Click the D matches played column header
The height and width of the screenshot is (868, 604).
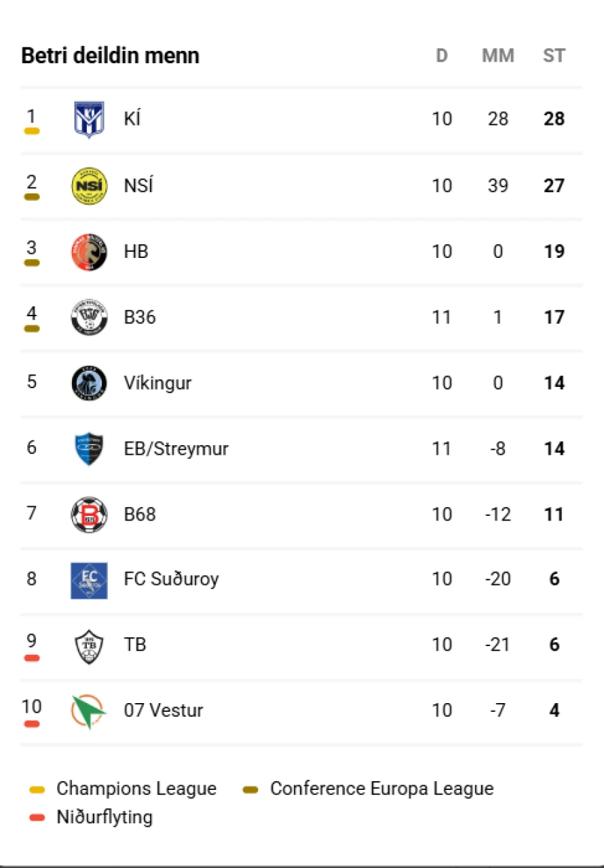[x=442, y=56]
